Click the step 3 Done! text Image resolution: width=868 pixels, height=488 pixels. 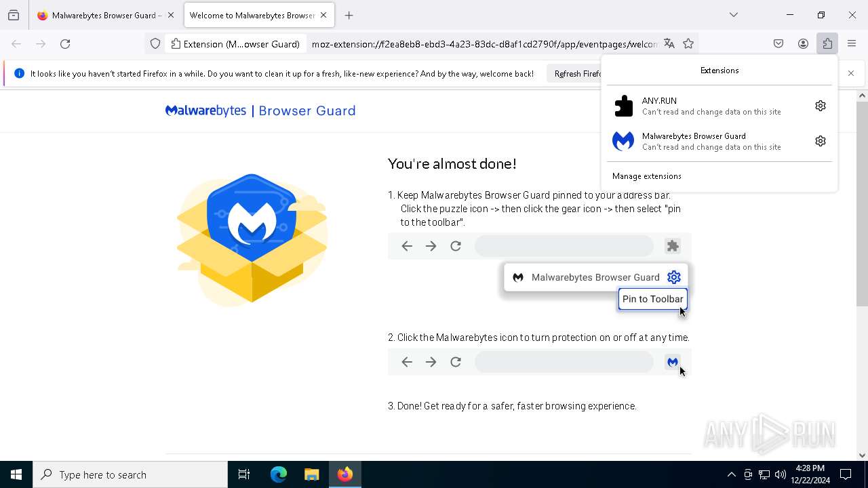[x=512, y=406]
